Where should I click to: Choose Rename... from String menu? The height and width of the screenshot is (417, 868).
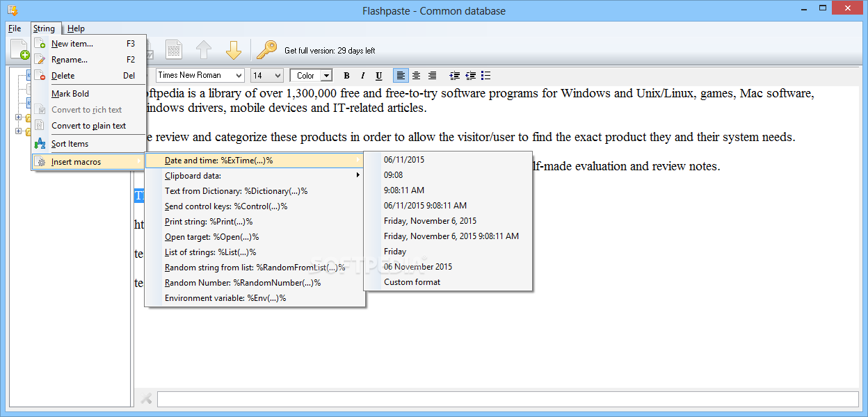(x=89, y=60)
